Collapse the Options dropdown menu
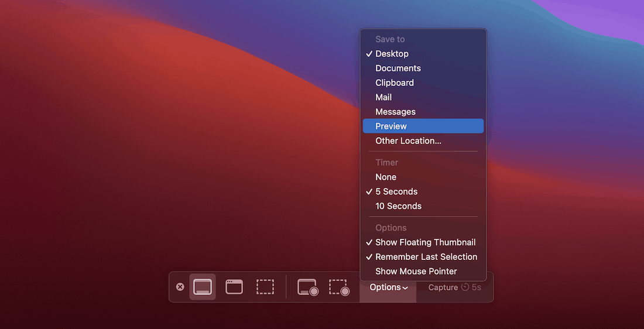The width and height of the screenshot is (644, 329). click(x=388, y=287)
